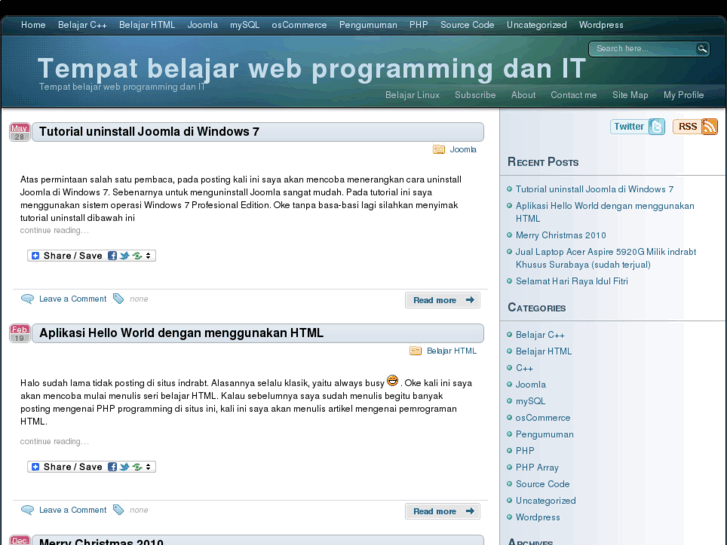This screenshot has height=545, width=727.
Task: Click tag icon under Joomla uninstall post
Action: tap(119, 299)
